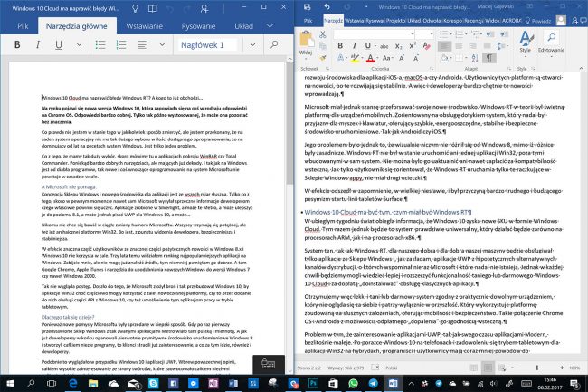Open font size dropdown in desktop Word
This screenshot has height=392, width=588.
432,34
